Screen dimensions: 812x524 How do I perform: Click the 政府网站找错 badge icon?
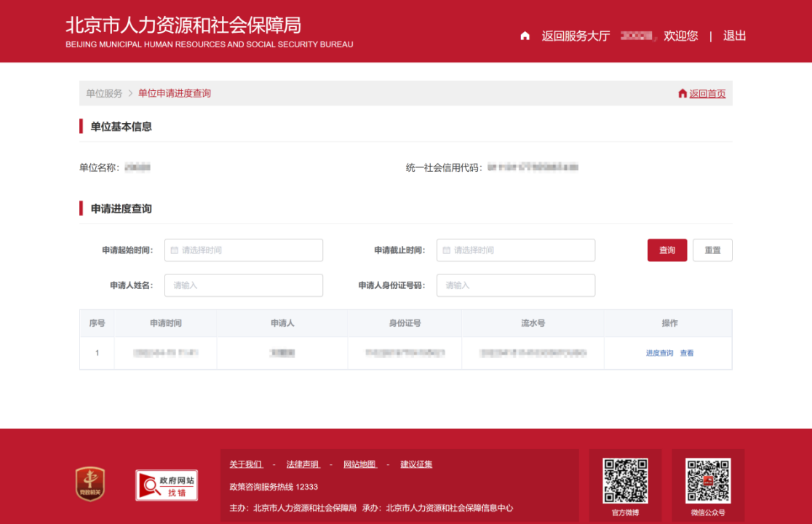[167, 485]
